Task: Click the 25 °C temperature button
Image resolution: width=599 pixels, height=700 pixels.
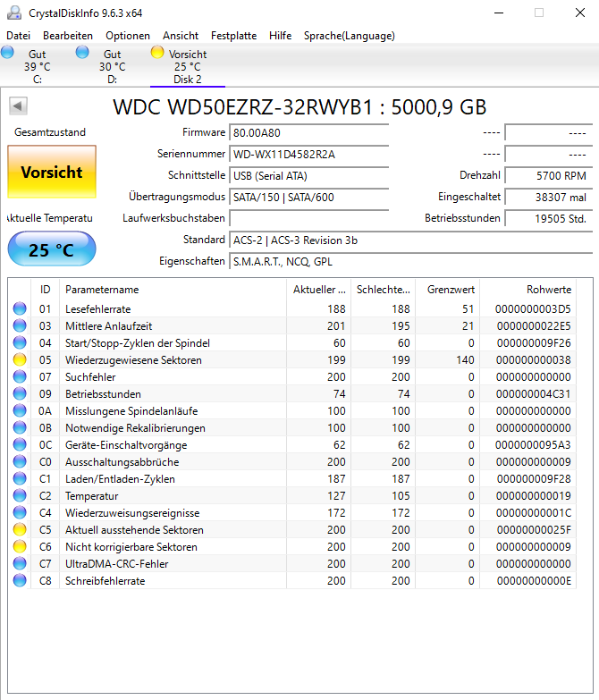Action: (x=52, y=249)
